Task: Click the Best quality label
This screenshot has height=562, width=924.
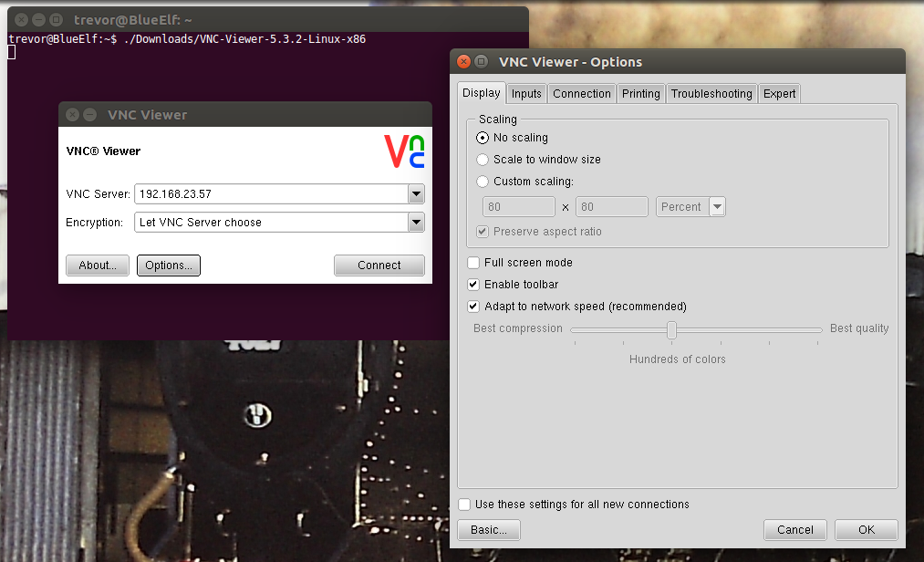Action: click(859, 328)
